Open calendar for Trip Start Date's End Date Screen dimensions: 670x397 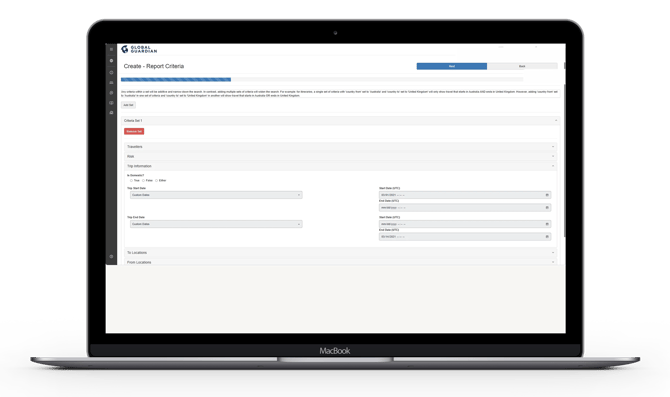(x=547, y=208)
